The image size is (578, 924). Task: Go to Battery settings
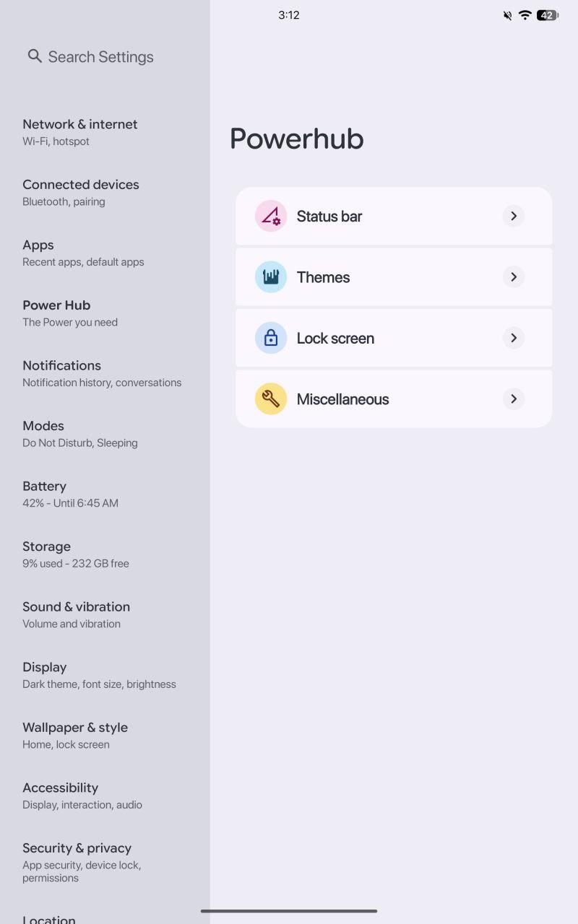[105, 494]
